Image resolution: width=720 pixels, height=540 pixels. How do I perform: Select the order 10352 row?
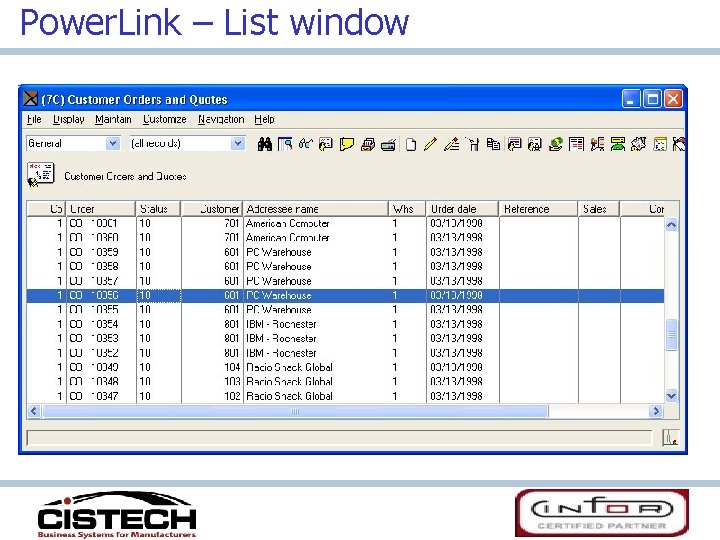click(345, 353)
